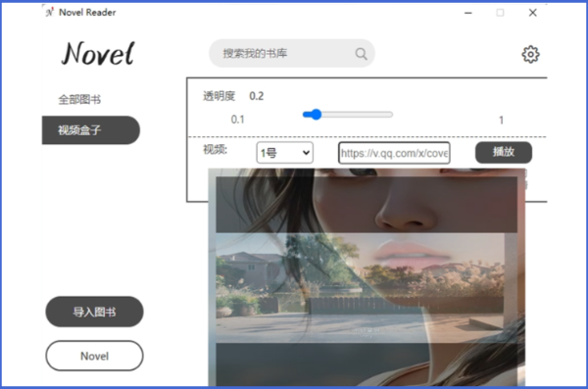Click the cursive Novel logo
Screen dimensions: 588x389
98,54
